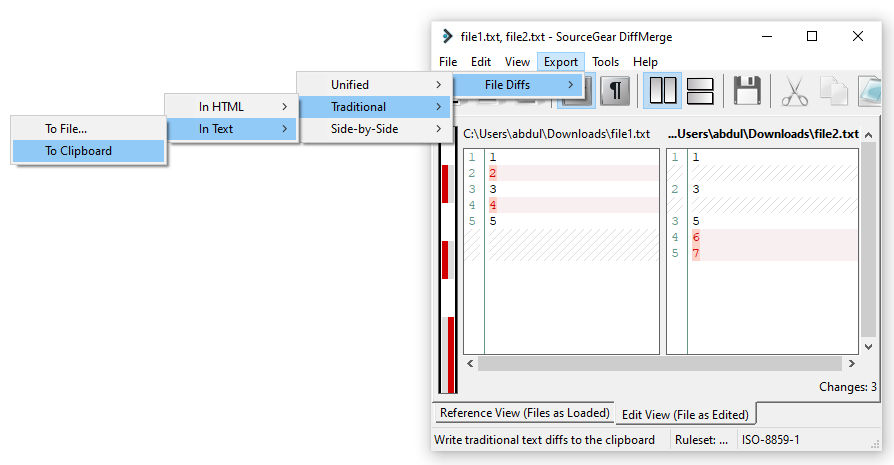
Task: Choose the Side-by-Side diff format entry
Action: [374, 129]
